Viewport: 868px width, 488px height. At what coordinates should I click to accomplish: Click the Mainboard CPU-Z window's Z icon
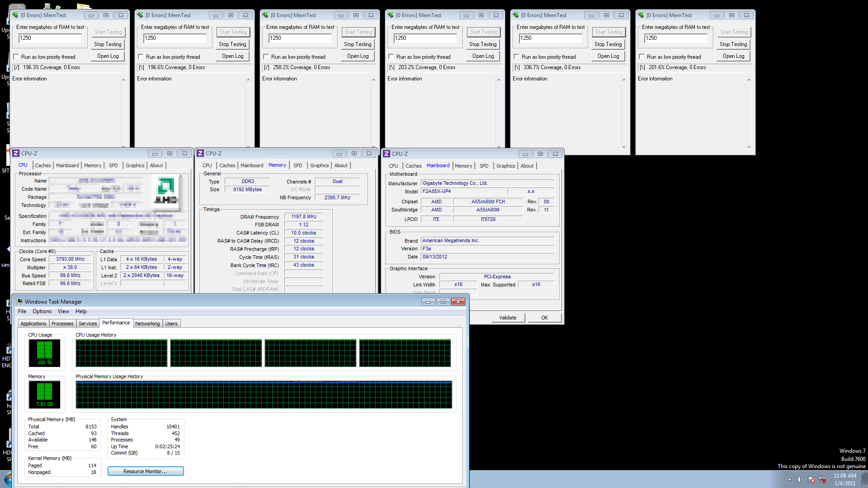click(x=387, y=154)
